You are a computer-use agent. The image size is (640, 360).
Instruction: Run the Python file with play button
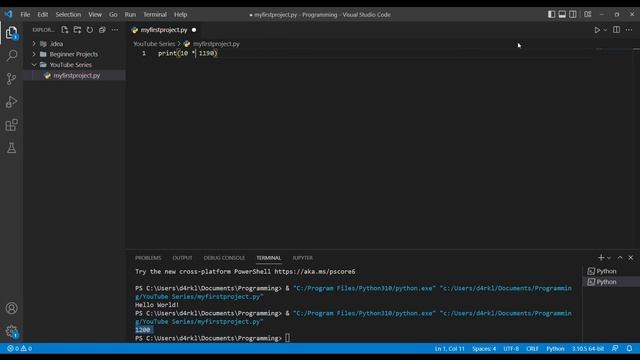point(597,30)
